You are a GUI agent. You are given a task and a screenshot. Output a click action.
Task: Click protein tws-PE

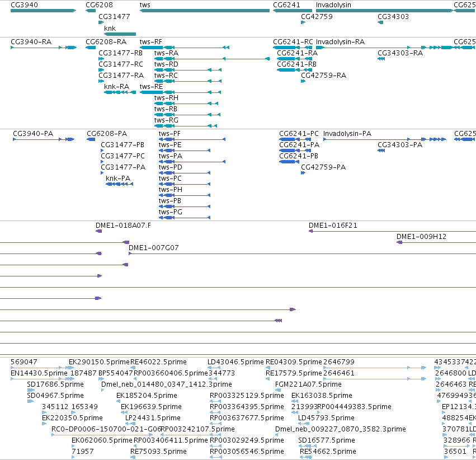[x=185, y=151]
